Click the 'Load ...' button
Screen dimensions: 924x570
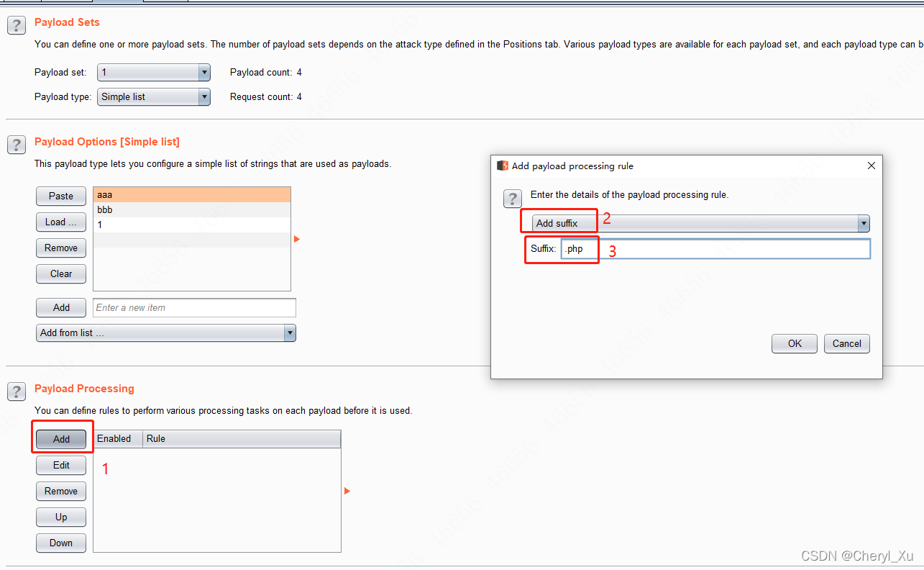pos(61,222)
